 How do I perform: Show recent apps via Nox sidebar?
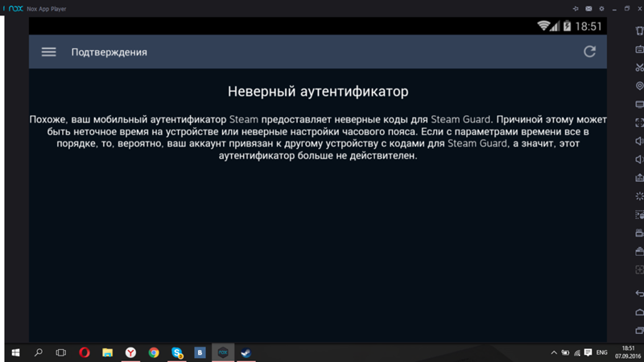tap(639, 331)
